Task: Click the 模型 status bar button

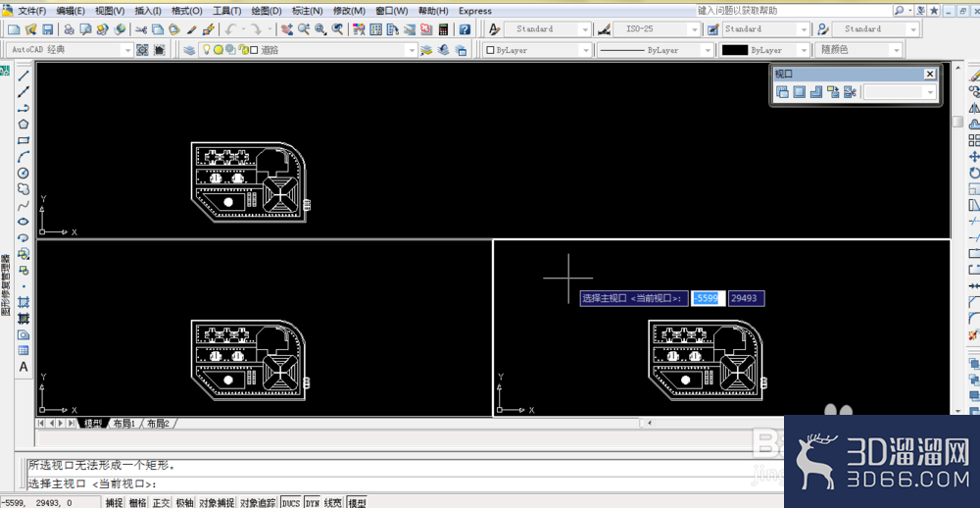Action: click(x=357, y=503)
